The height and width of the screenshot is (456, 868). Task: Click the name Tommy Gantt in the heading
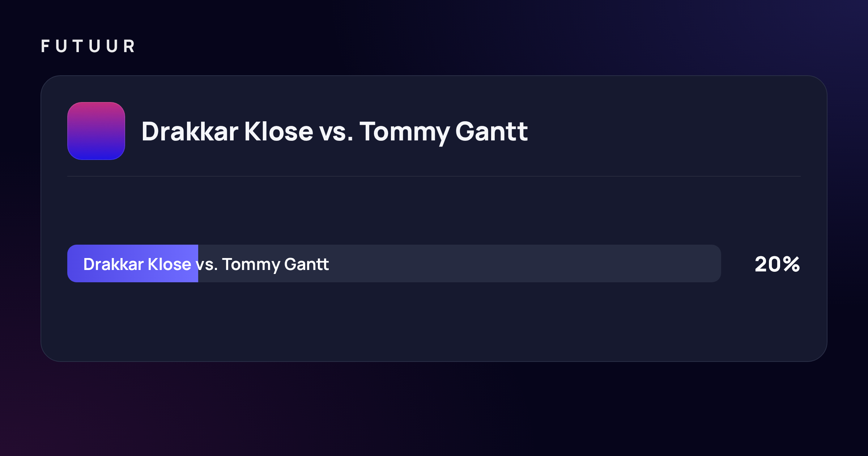click(444, 132)
